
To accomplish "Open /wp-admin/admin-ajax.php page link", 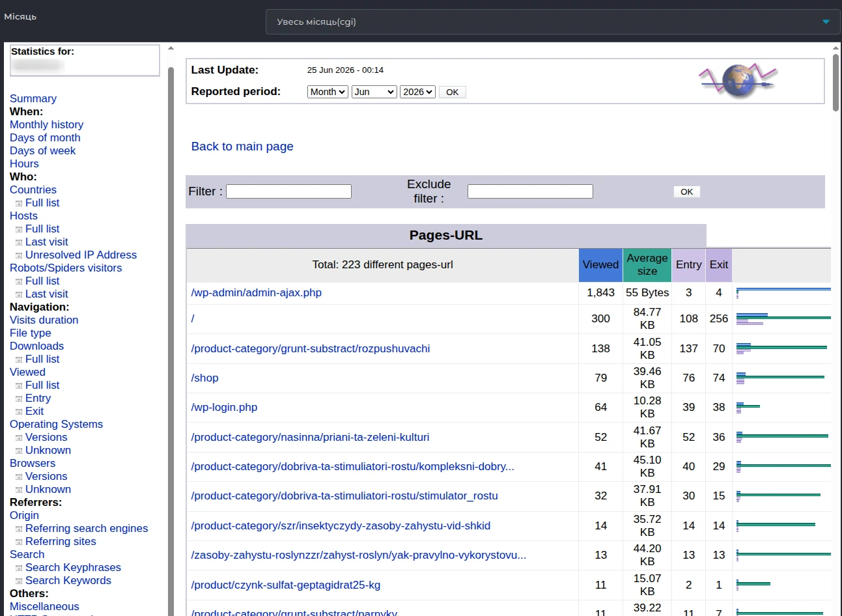I will tap(256, 292).
